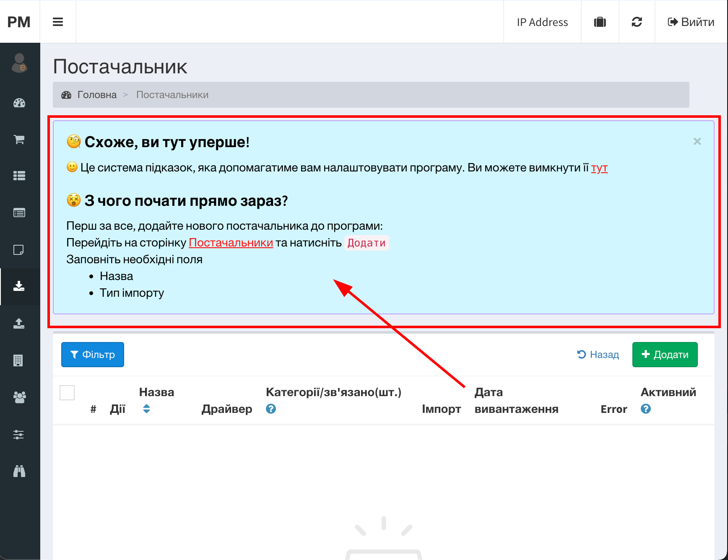The height and width of the screenshot is (560, 728).
Task: Click the тут link to disable hints
Action: (x=599, y=168)
